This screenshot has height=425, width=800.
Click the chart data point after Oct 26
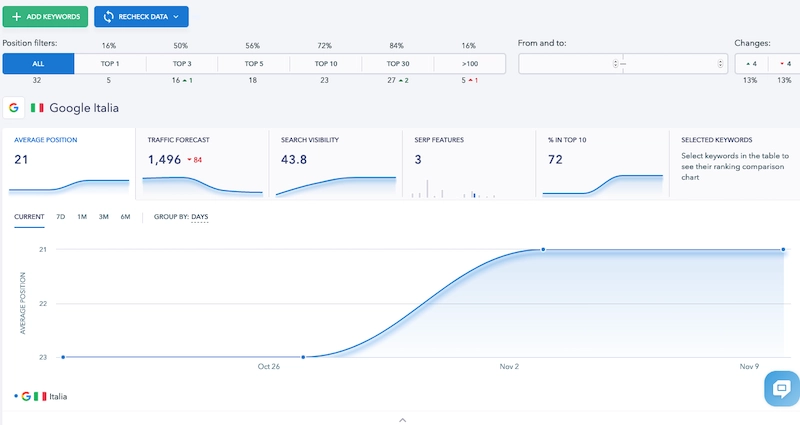tap(303, 357)
